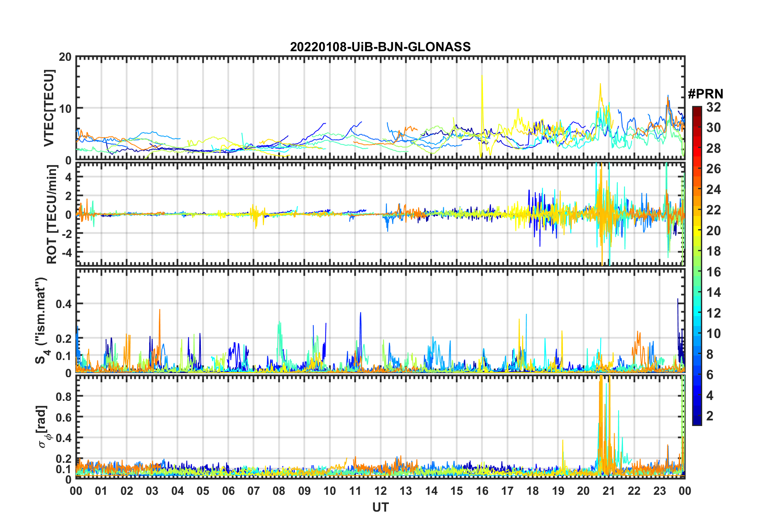Screen dimensions: 761x532
Task: Click the UT x-axis label
Action: click(380, 508)
